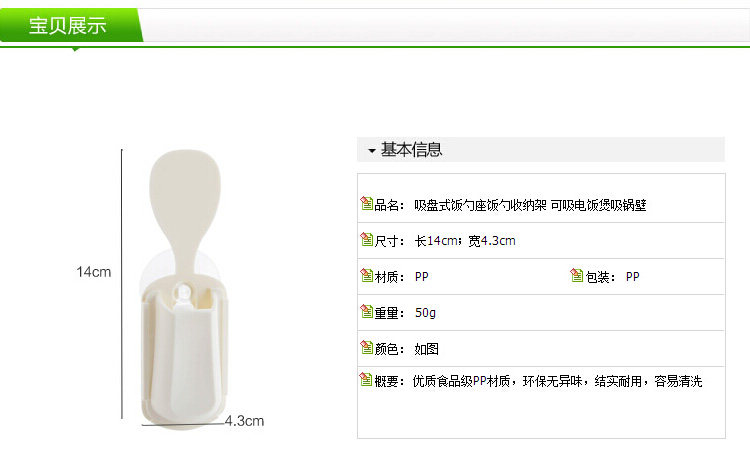The height and width of the screenshot is (455, 750).
Task: Click the note icon beside 重量
Action: point(366,311)
